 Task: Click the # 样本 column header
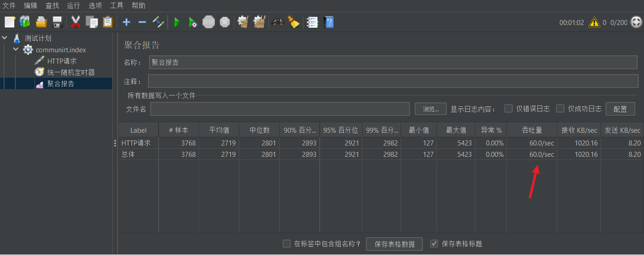[178, 130]
